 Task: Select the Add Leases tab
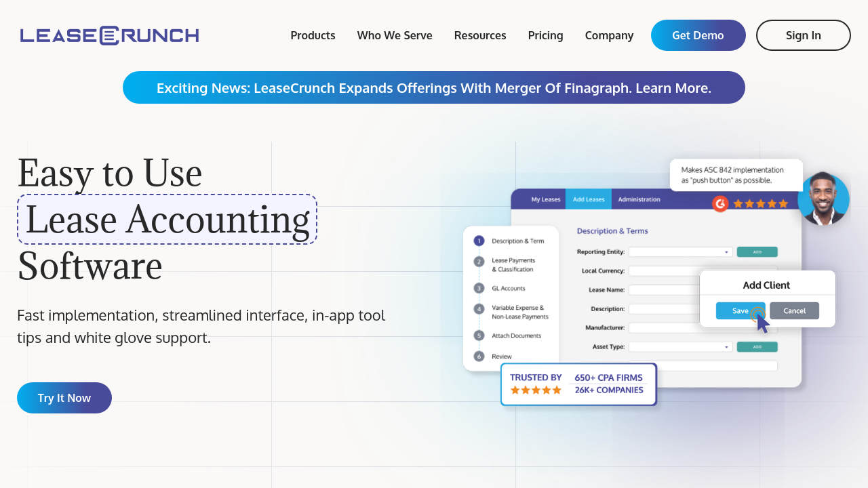click(588, 199)
